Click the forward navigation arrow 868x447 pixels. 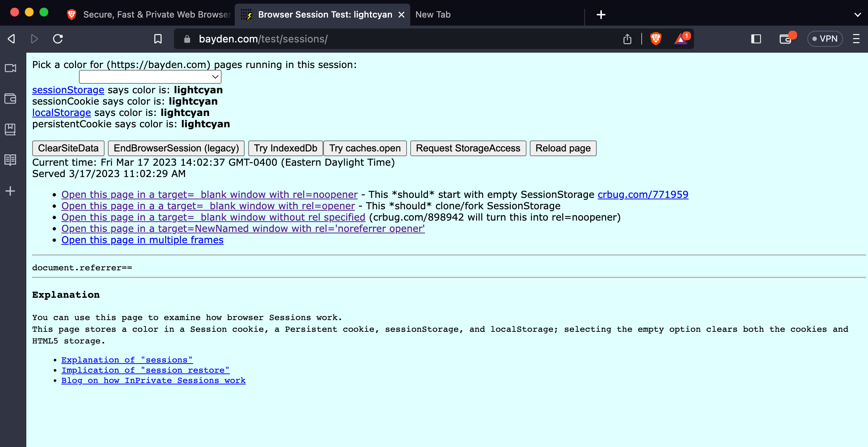(34, 39)
